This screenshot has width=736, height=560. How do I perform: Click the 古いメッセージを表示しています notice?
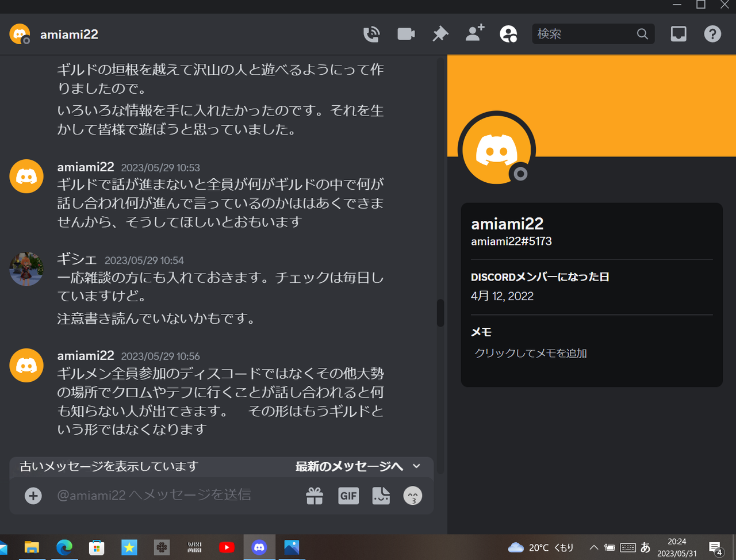tap(109, 466)
